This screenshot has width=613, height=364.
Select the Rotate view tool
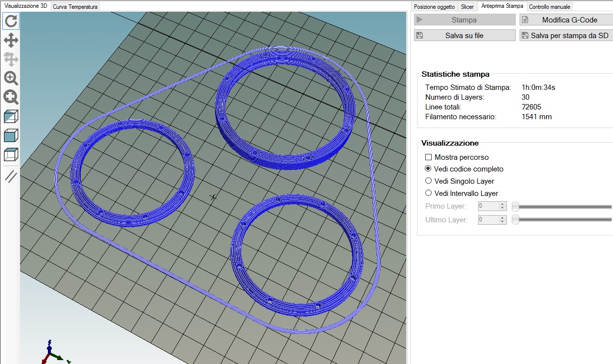(11, 21)
